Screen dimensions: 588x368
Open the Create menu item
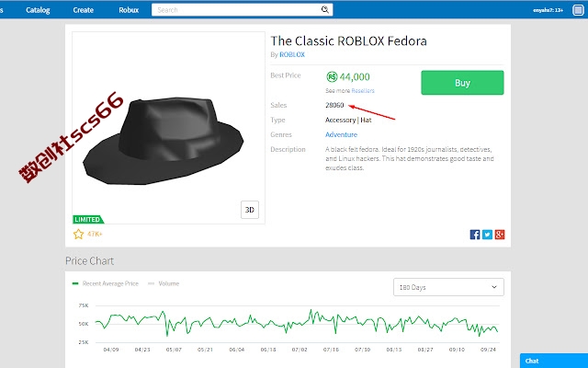coord(84,10)
